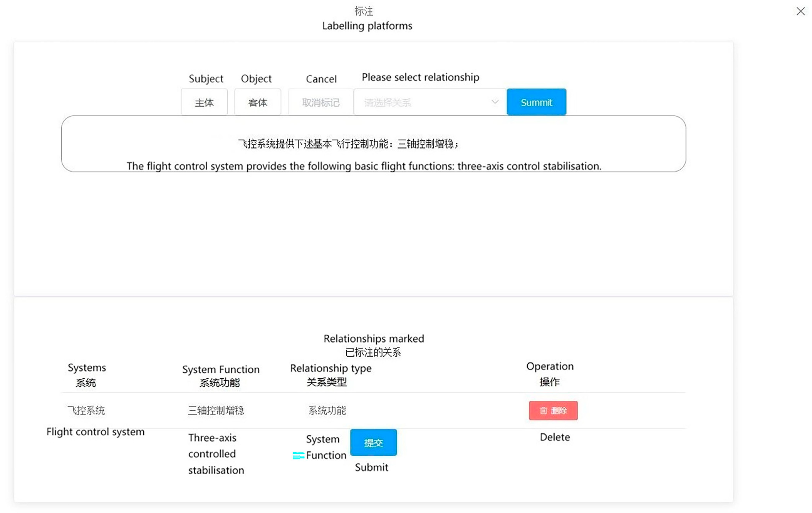This screenshot has height=513, width=812.
Task: Click the 主体 (Subject) button
Action: 204,102
